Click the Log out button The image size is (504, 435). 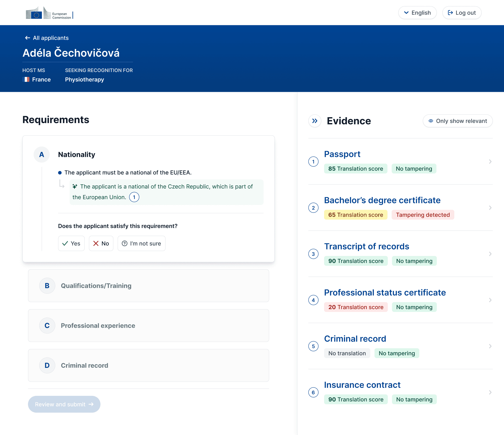(x=462, y=13)
